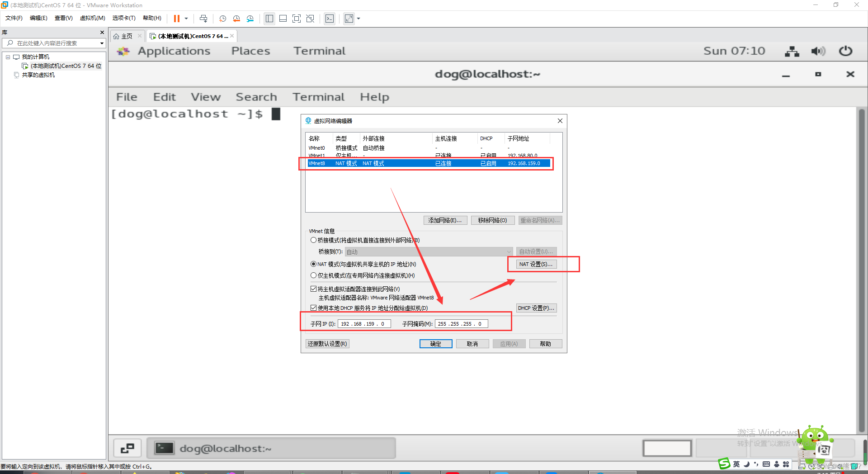The image size is (868, 474).
Task: Toggle 将主机虚拟适配器连接到此网络 checkbox
Action: (x=313, y=289)
